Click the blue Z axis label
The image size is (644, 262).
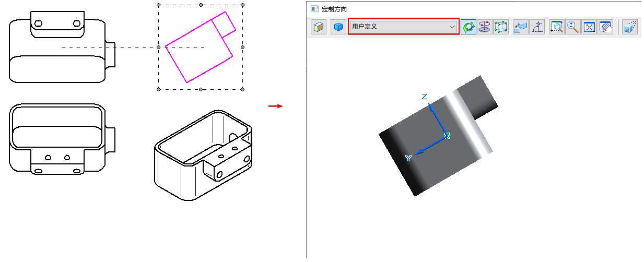point(425,97)
